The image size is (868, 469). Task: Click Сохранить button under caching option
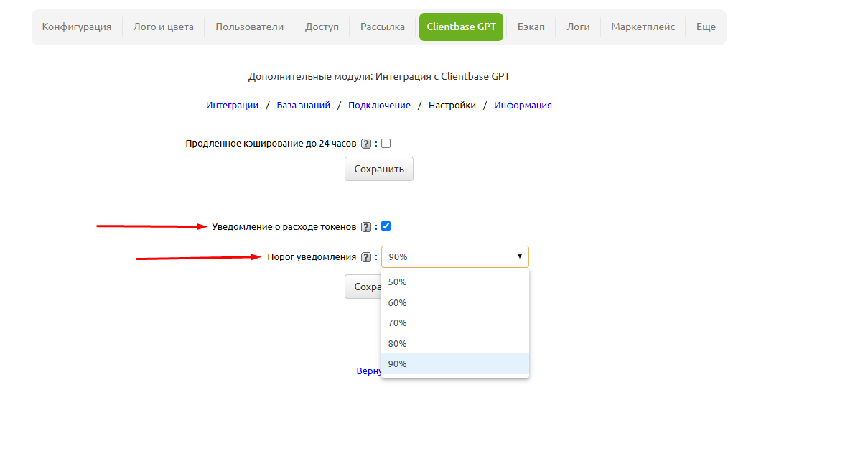tap(379, 169)
